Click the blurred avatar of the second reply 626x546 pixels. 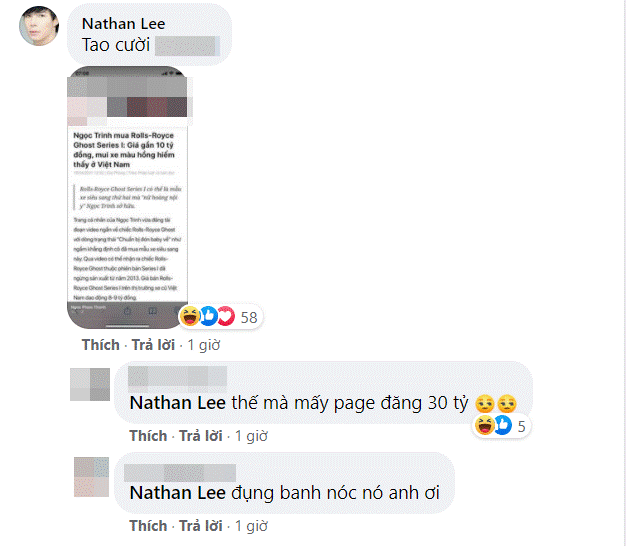(x=91, y=477)
